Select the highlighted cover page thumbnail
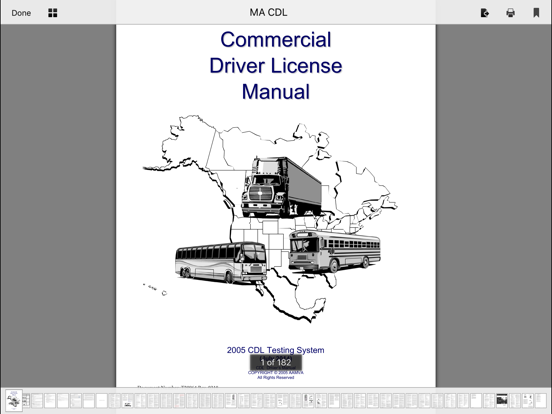Viewport: 552px width, 414px height. click(x=14, y=401)
